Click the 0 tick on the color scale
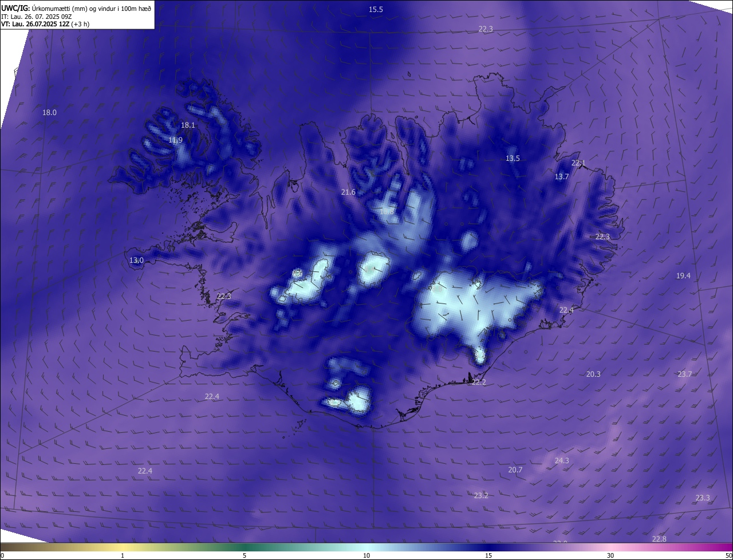Viewport: 733px width, 560px height. [2, 555]
